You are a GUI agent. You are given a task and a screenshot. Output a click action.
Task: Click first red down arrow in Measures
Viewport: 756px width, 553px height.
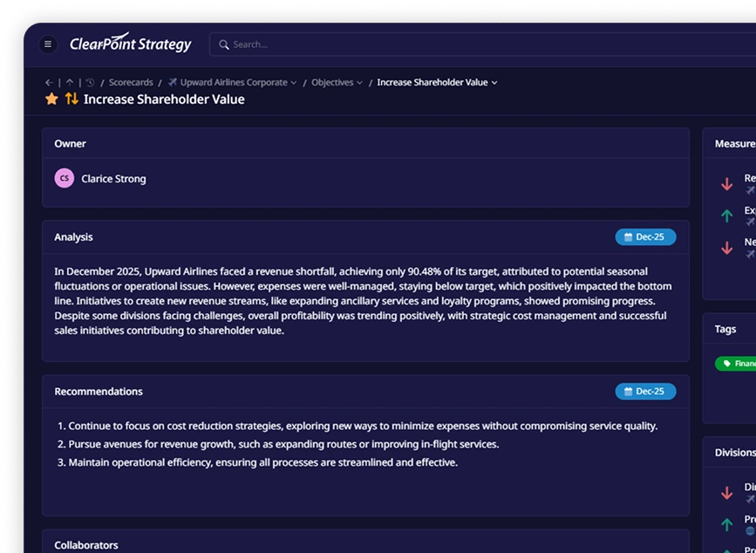coord(726,184)
